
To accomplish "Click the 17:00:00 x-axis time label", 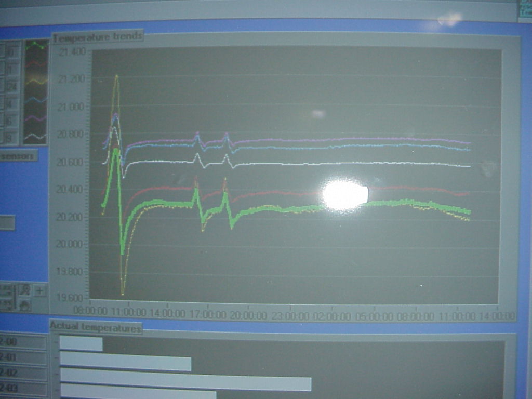I will click(207, 314).
